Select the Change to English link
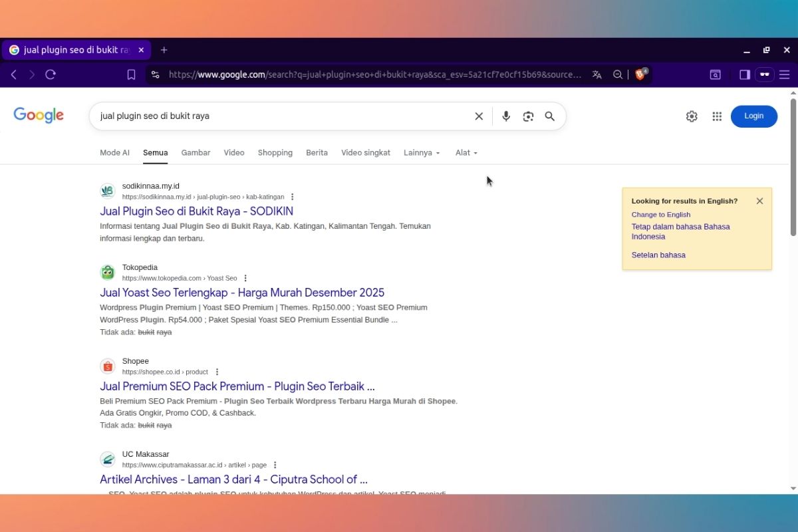Viewport: 798px width, 532px height. click(660, 214)
